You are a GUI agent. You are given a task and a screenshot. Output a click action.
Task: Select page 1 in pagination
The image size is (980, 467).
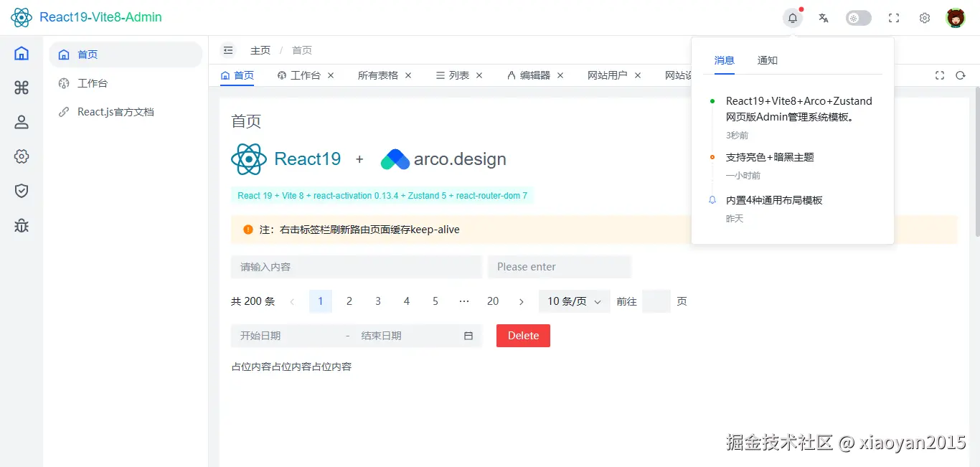click(321, 301)
